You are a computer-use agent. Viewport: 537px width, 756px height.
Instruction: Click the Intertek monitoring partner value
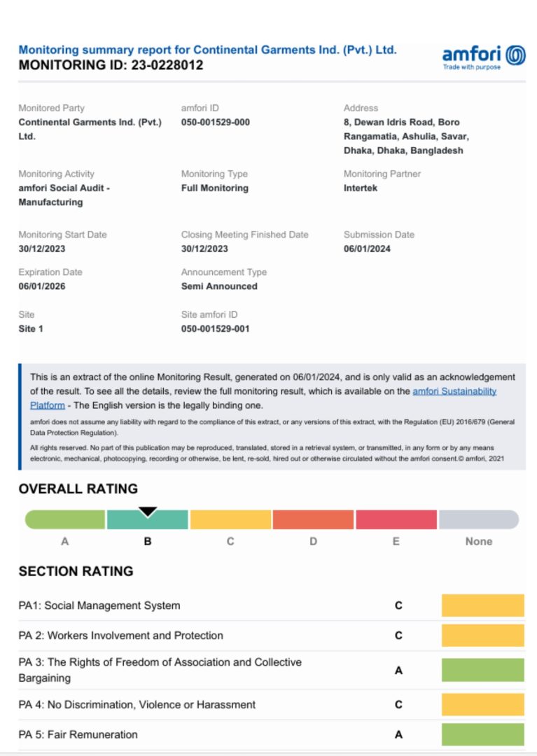(x=361, y=188)
